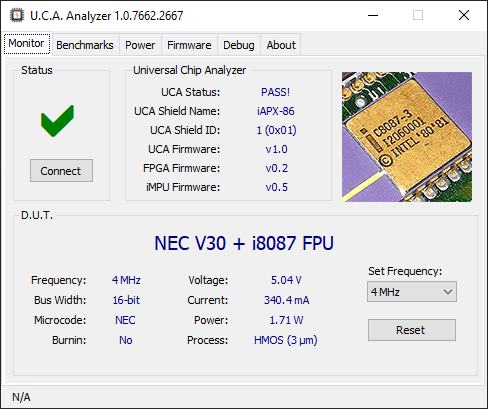The width and height of the screenshot is (488, 409).
Task: Click the 8087 chip photo thumbnail
Action: pos(407,137)
